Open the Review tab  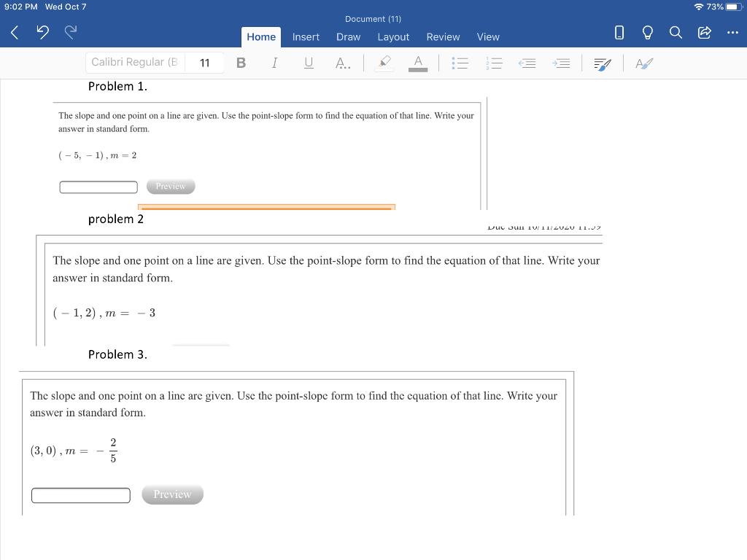(x=443, y=37)
